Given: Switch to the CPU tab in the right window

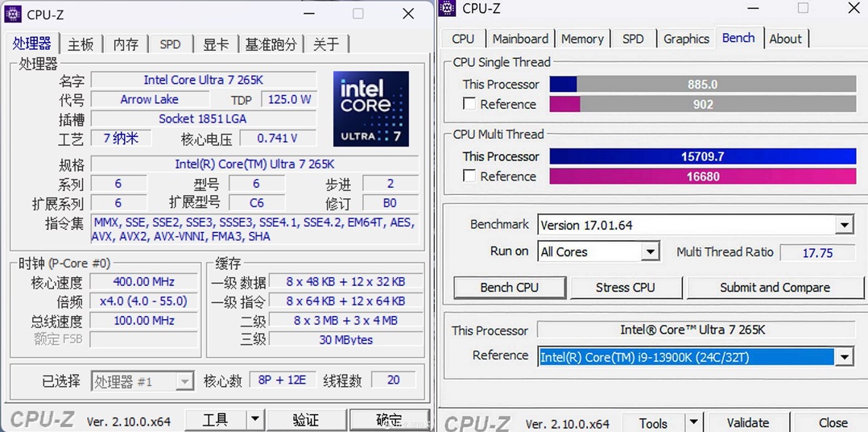Looking at the screenshot, I should pos(463,39).
